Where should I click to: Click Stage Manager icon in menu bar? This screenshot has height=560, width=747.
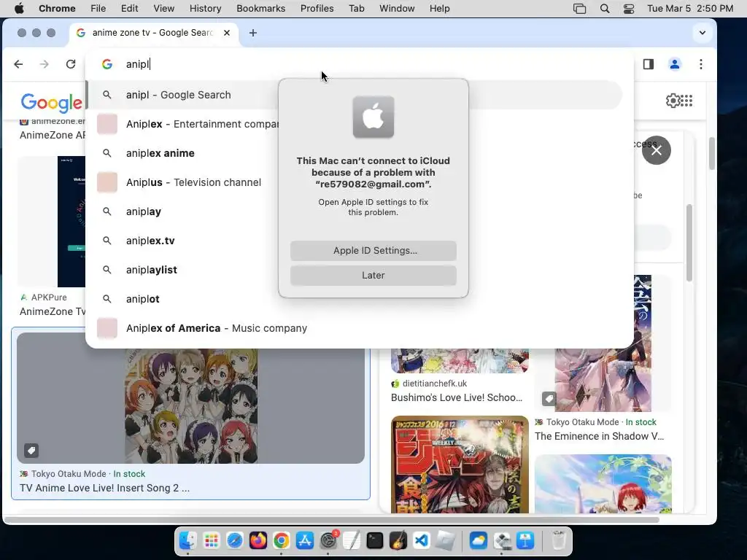pos(579,9)
